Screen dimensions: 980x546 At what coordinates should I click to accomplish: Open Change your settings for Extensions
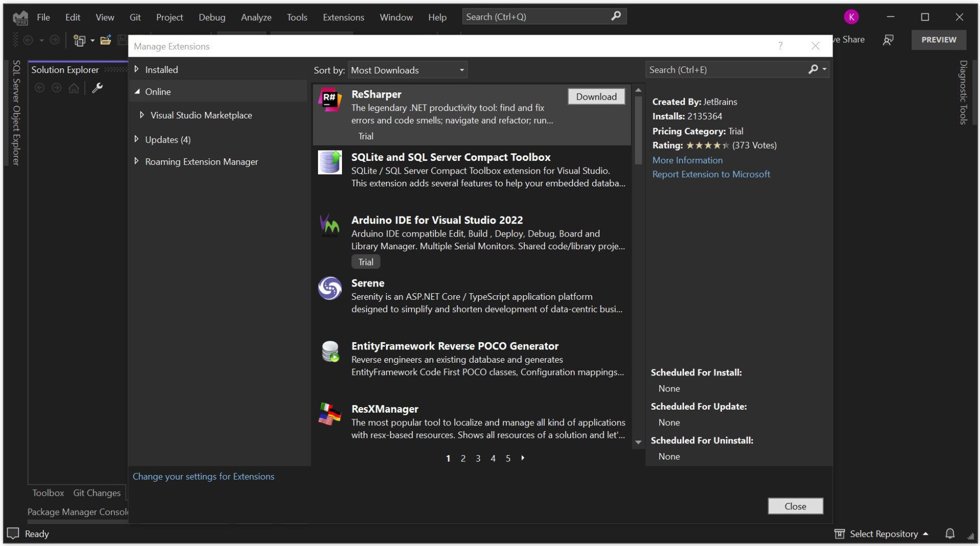tap(203, 476)
